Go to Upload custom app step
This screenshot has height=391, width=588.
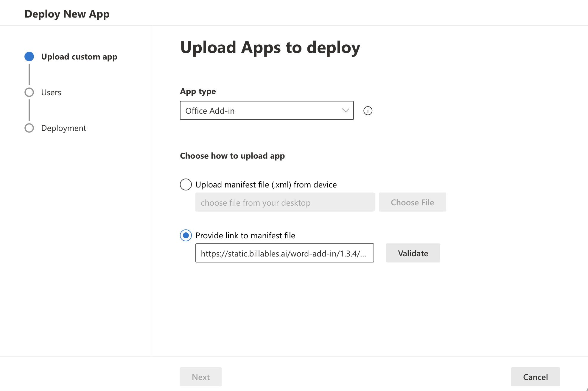79,57
